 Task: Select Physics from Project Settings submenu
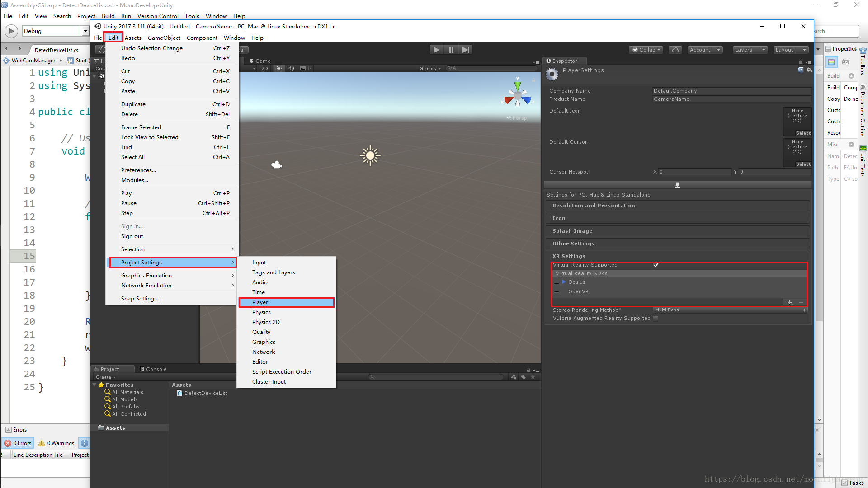tap(261, 312)
